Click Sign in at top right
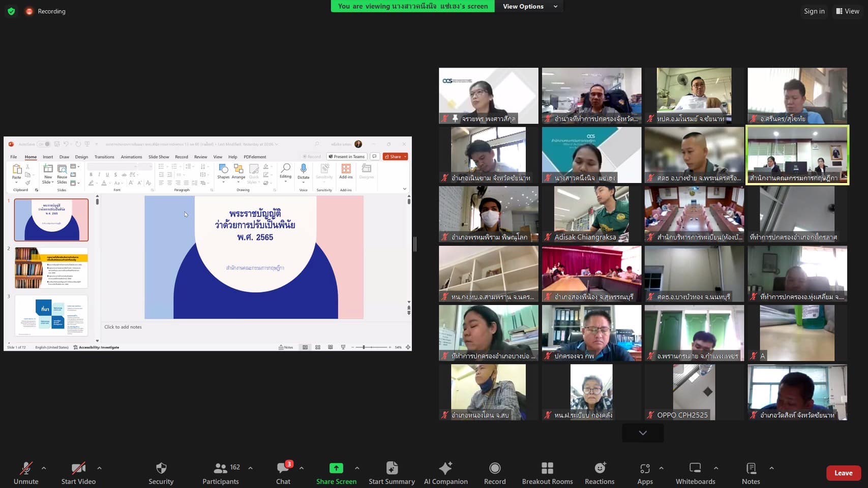This screenshot has height=488, width=868. [x=814, y=11]
